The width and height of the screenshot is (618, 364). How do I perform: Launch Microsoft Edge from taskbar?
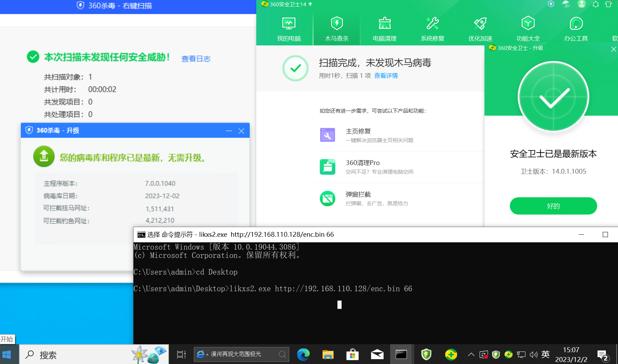pyautogui.click(x=303, y=355)
